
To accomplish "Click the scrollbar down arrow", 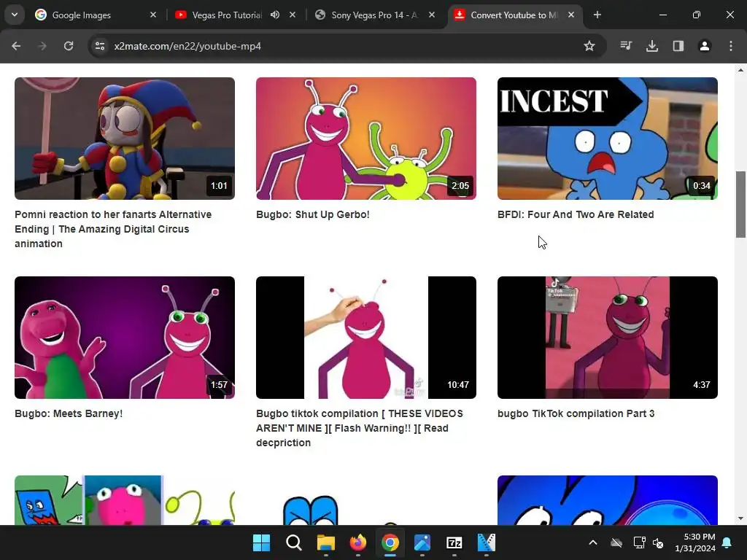I will click(x=740, y=518).
